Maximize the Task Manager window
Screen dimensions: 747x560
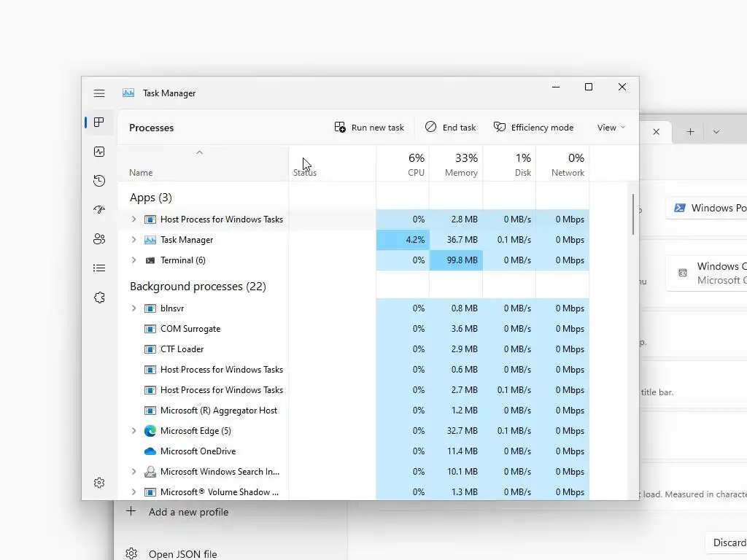click(x=589, y=87)
